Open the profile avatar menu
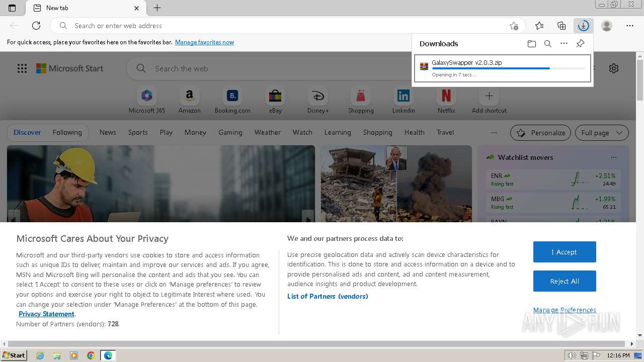The width and height of the screenshot is (644, 362). pos(607,26)
